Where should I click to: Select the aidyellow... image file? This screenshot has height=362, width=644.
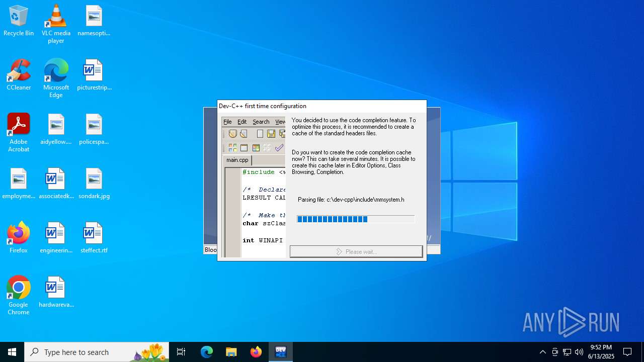56,130
